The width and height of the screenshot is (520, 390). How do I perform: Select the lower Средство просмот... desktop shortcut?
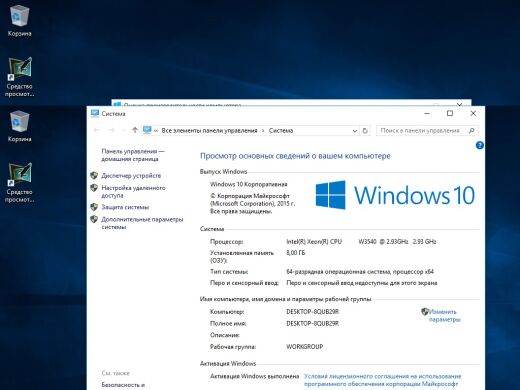point(20,182)
